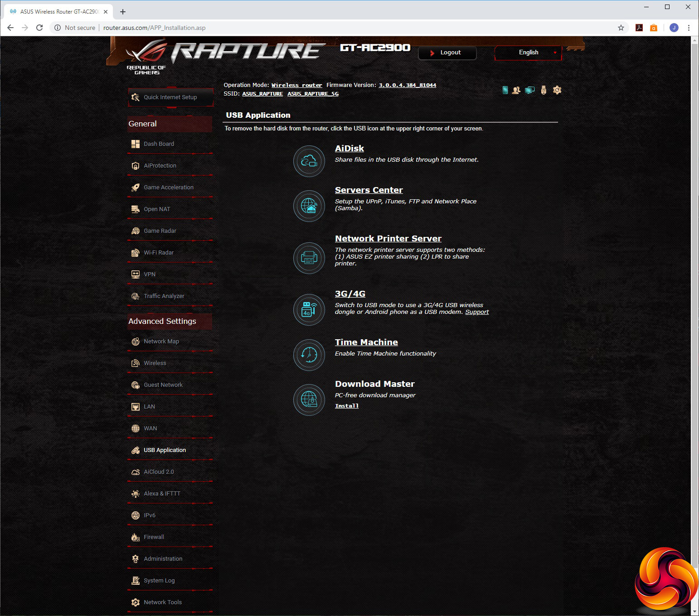Click the AiProtection shield icon

136,166
